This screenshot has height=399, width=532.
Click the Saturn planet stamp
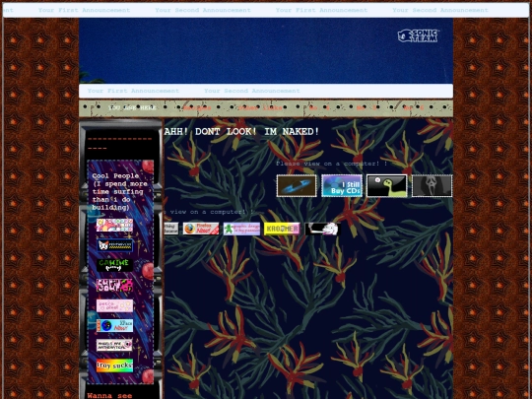(x=297, y=185)
